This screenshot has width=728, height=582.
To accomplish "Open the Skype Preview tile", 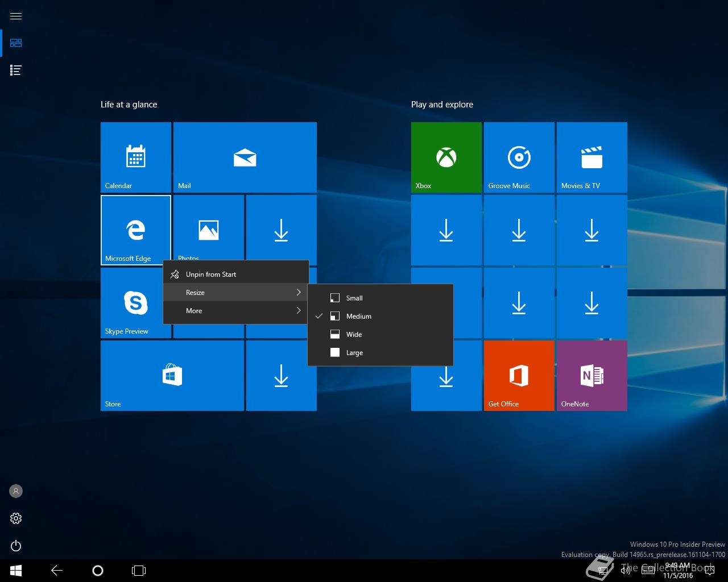I will point(132,303).
